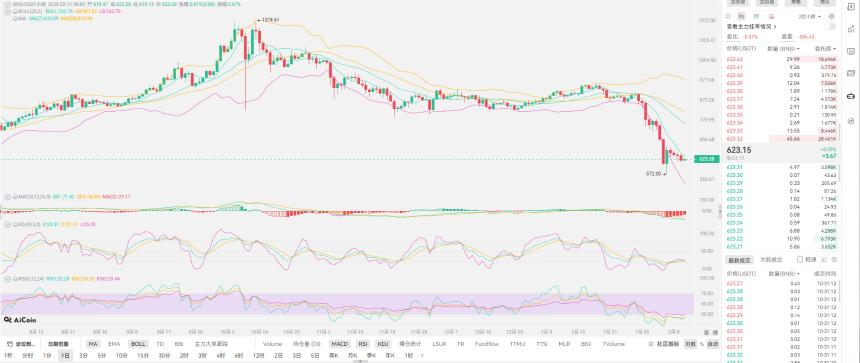
Task: Expand the 查看主力挂单情况 link arrow
Action: [775, 26]
